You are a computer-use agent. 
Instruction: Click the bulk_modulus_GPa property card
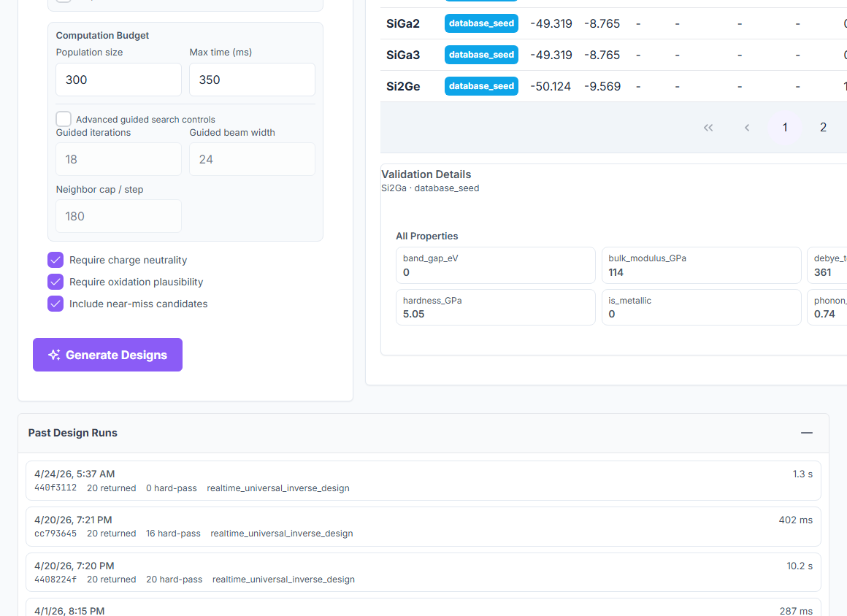click(x=701, y=265)
